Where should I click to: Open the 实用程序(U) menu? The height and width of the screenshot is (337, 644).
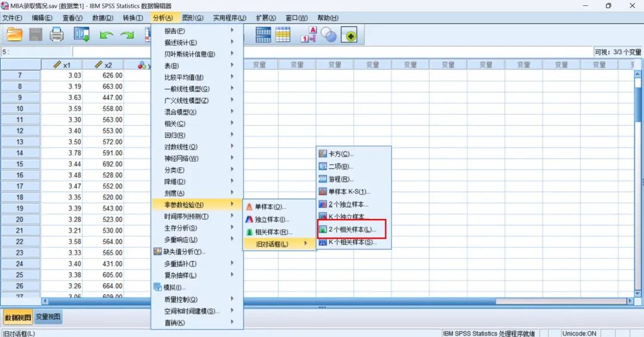click(x=230, y=18)
